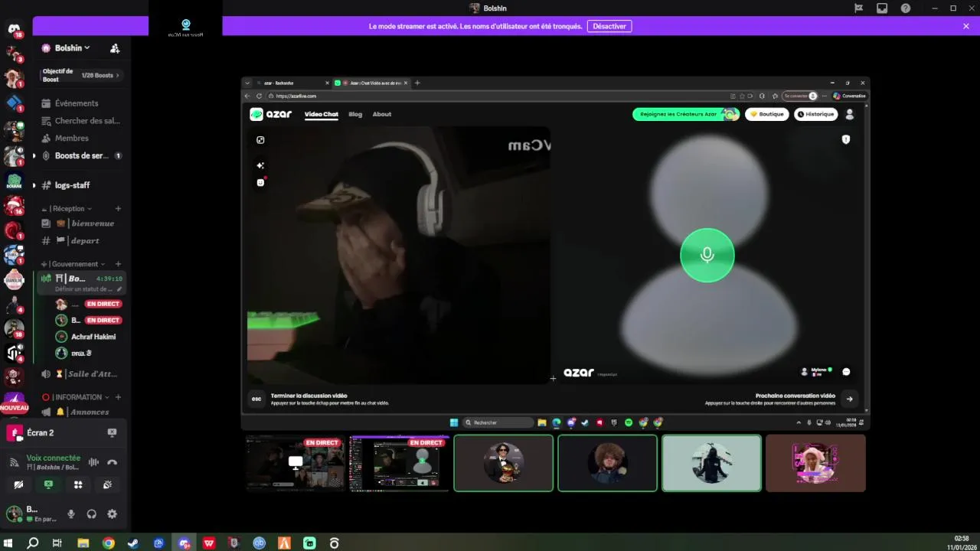Click Boutique in the streamed Azar window
This screenshot has width=980, height=551.
[767, 114]
